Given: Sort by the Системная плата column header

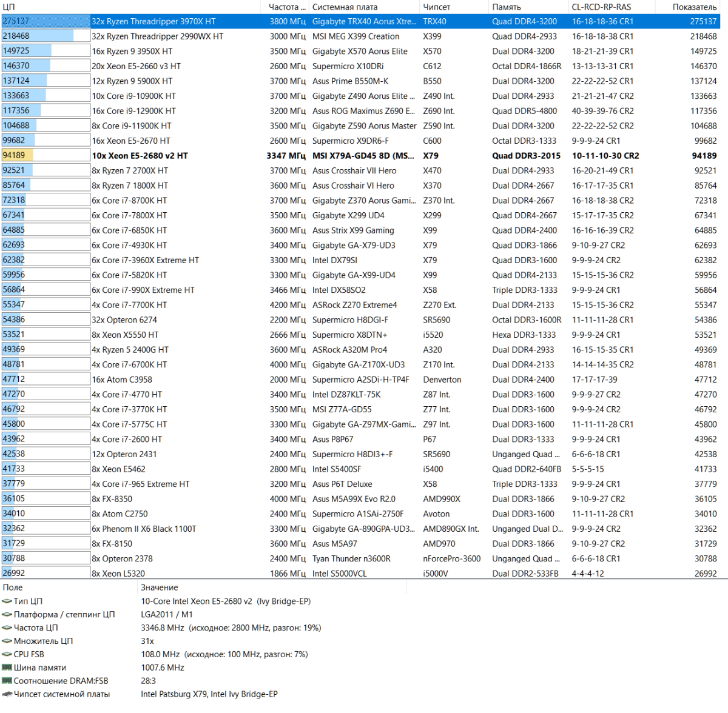Looking at the screenshot, I should pyautogui.click(x=364, y=7).
